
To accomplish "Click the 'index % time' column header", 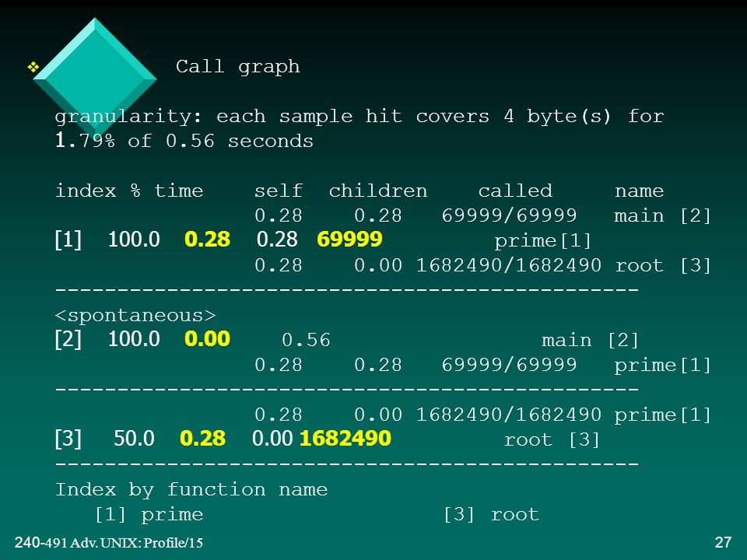I will 129,191.
